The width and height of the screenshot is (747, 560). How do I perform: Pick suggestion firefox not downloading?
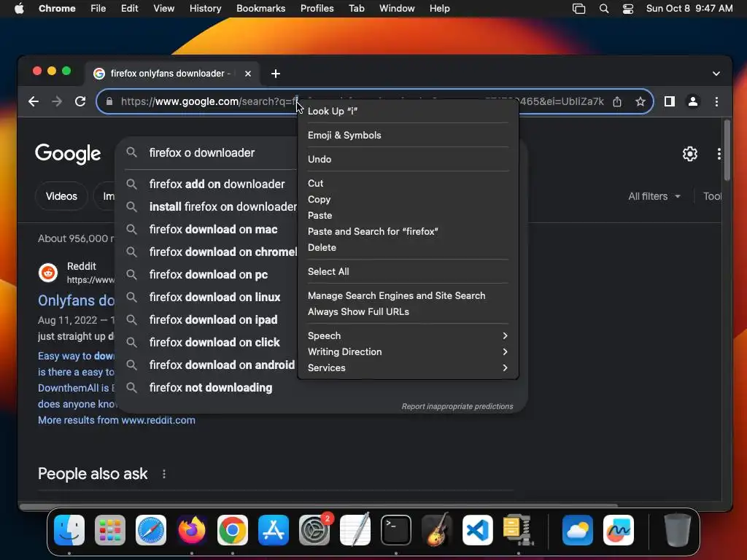click(x=210, y=388)
